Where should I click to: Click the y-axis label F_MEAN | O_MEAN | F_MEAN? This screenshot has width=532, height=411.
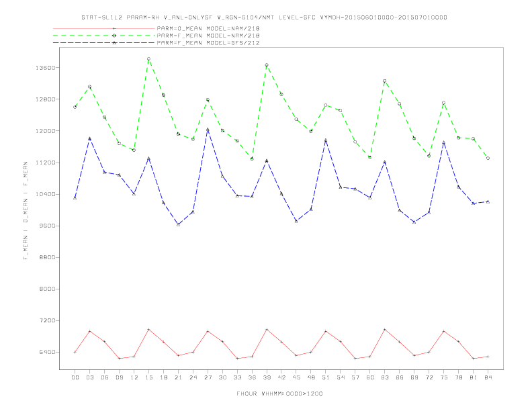click(26, 211)
